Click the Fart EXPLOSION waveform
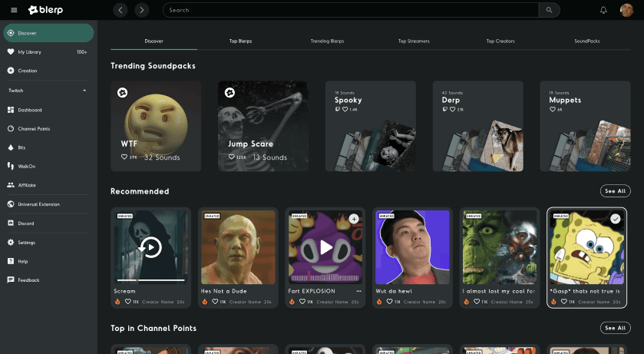 325,277
